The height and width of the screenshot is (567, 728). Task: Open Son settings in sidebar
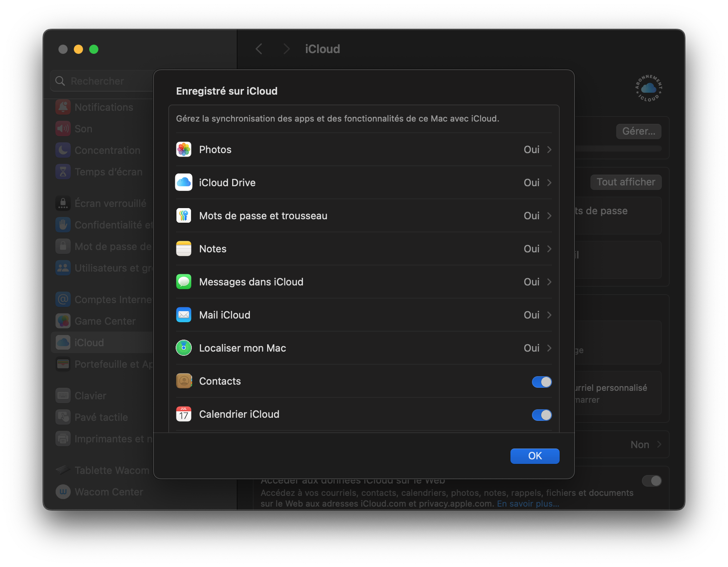102,129
